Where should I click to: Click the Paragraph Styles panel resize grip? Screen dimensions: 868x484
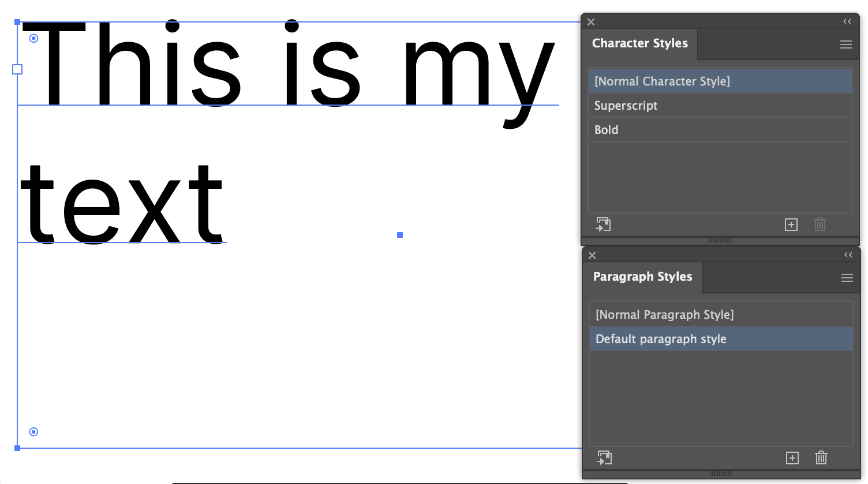point(721,474)
